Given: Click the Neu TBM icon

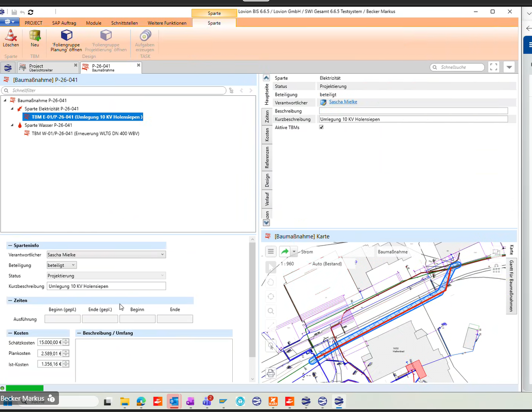Looking at the screenshot, I should click(35, 35).
